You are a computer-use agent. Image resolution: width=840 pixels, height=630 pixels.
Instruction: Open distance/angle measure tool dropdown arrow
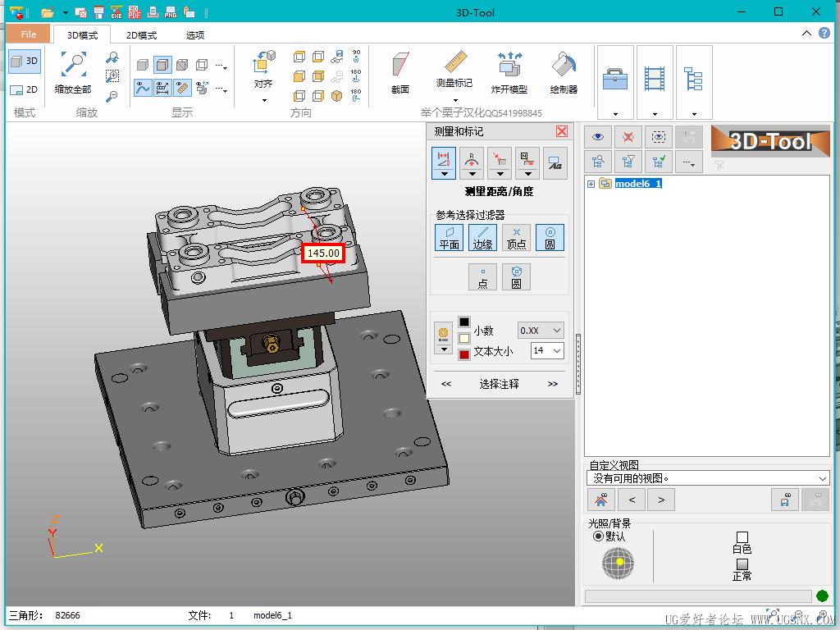point(444,174)
